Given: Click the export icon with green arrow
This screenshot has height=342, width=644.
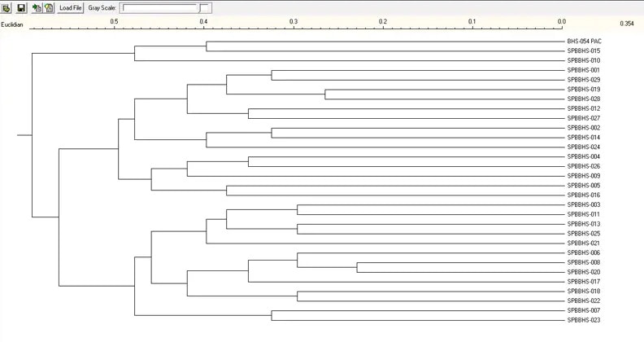Looking at the screenshot, I should point(37,7).
